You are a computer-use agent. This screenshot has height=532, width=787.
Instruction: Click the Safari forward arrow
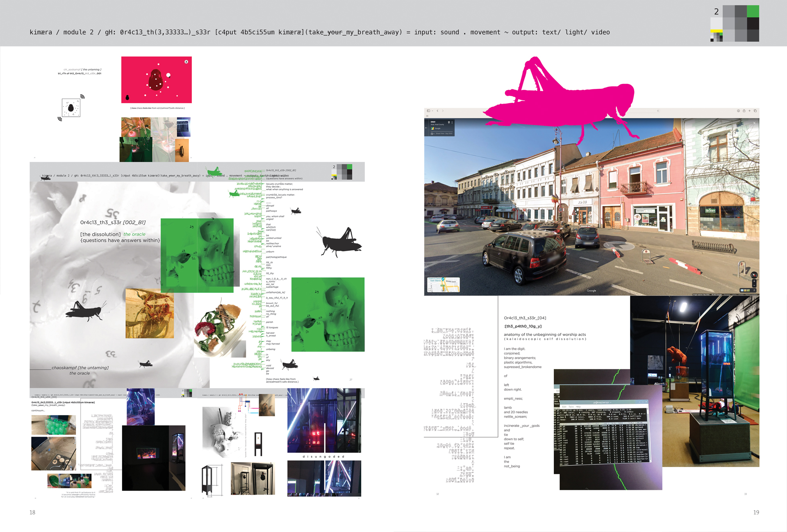443,111
